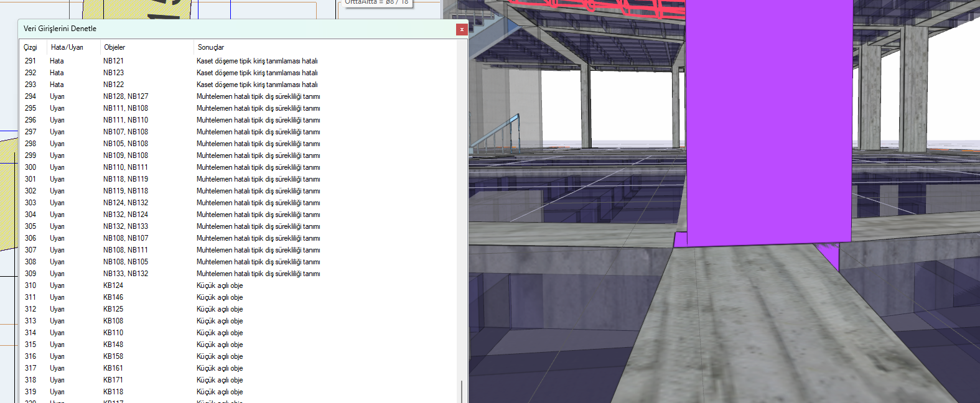Screen dimensions: 980x403
Task: Select row 299 NB109, NB108
Action: (x=238, y=155)
